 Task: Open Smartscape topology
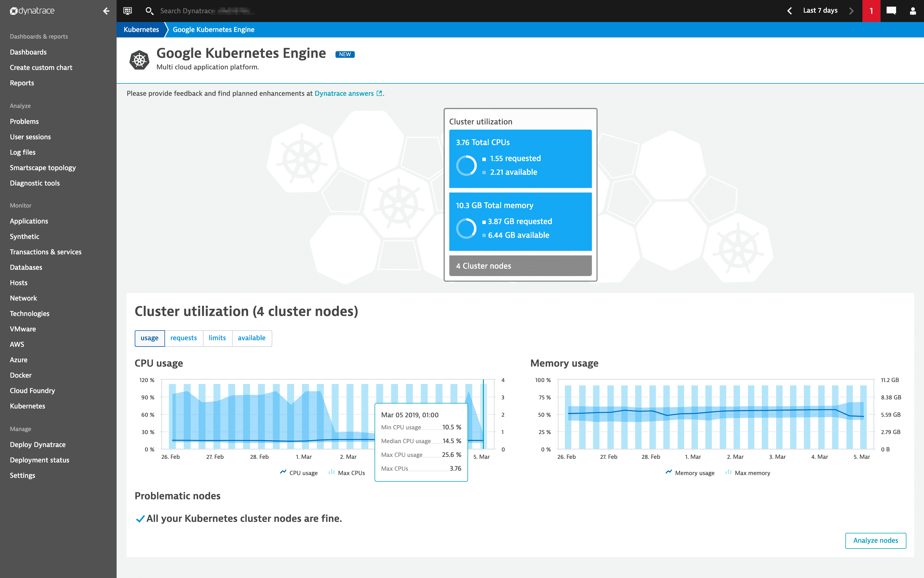click(x=43, y=167)
